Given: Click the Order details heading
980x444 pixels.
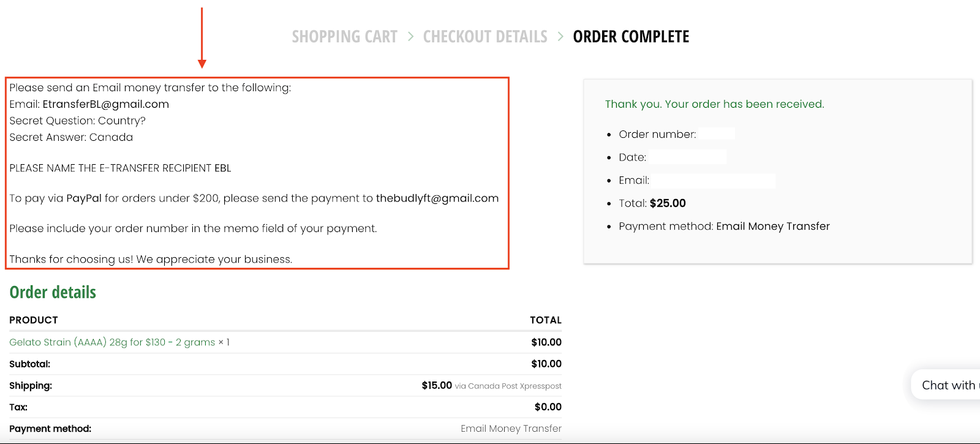Looking at the screenshot, I should pyautogui.click(x=53, y=292).
